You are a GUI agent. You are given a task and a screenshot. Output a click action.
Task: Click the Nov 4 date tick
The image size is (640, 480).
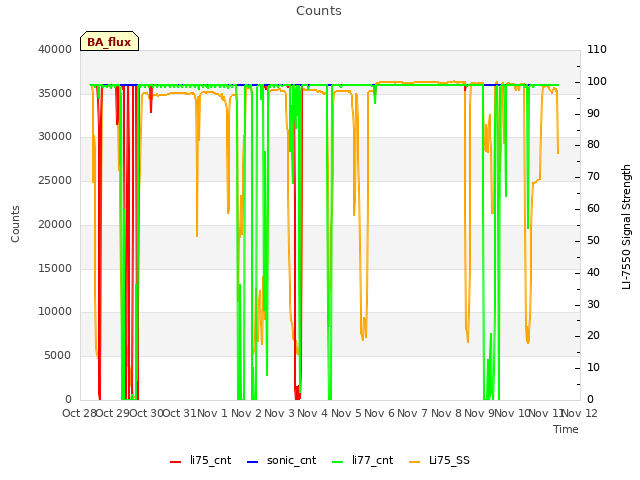(313, 413)
